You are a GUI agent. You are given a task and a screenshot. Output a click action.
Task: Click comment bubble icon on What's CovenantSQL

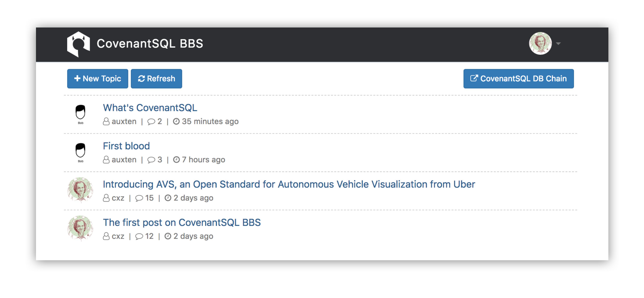(x=151, y=122)
